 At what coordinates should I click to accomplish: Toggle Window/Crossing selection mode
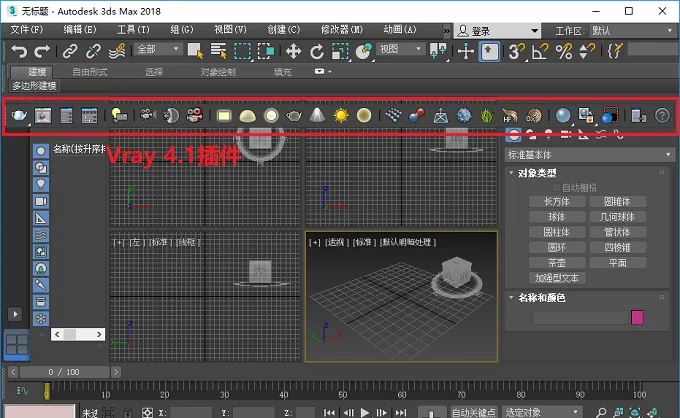pos(266,51)
